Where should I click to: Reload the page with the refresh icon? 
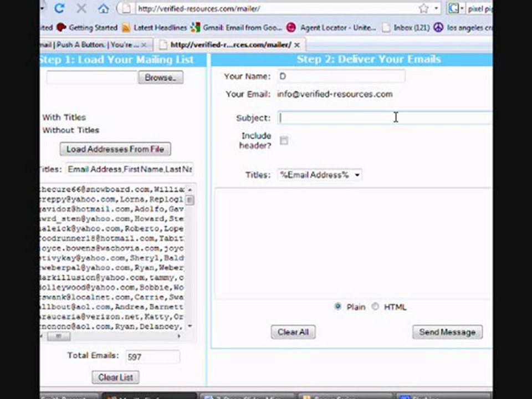tap(60, 8)
